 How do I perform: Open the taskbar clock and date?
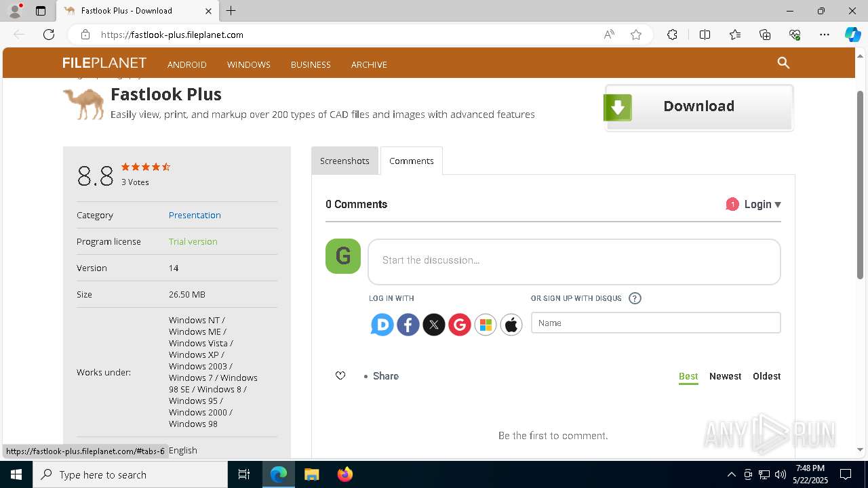tap(810, 474)
